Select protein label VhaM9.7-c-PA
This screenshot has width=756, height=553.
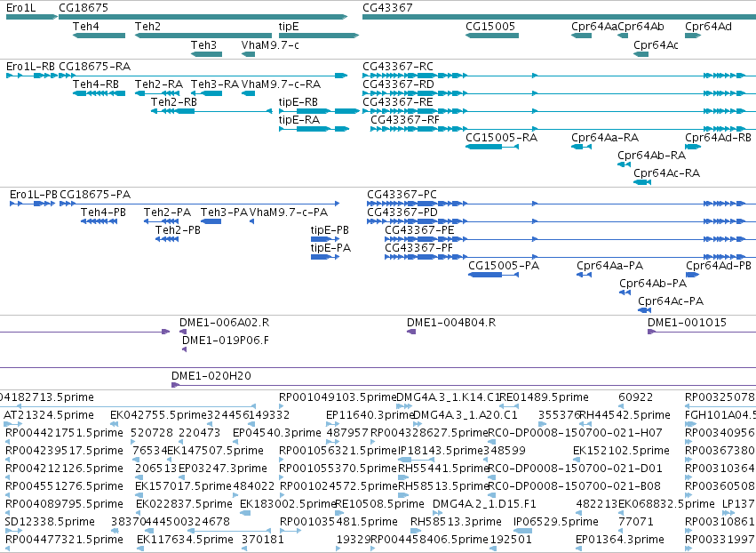289,212
